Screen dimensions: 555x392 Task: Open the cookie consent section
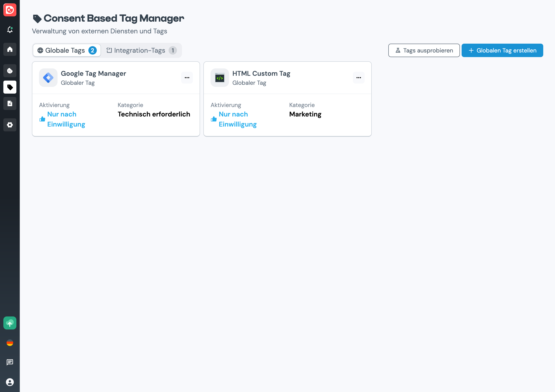[x=10, y=71]
